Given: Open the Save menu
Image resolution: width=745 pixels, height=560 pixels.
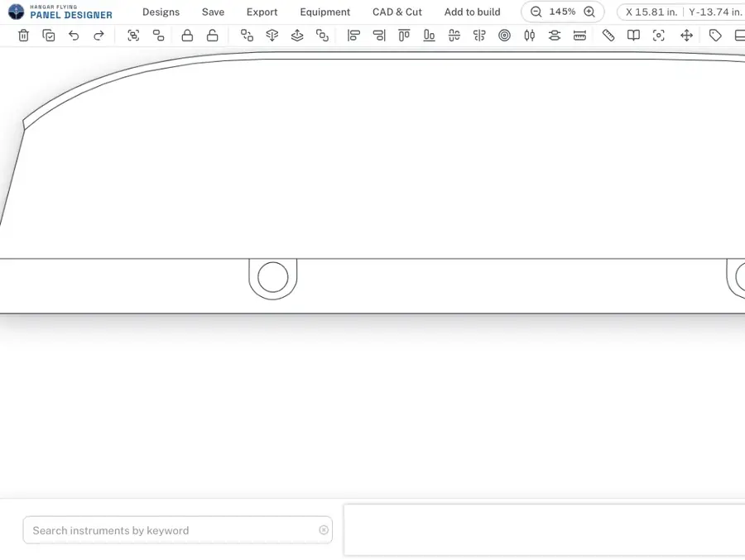Looking at the screenshot, I should tap(213, 12).
